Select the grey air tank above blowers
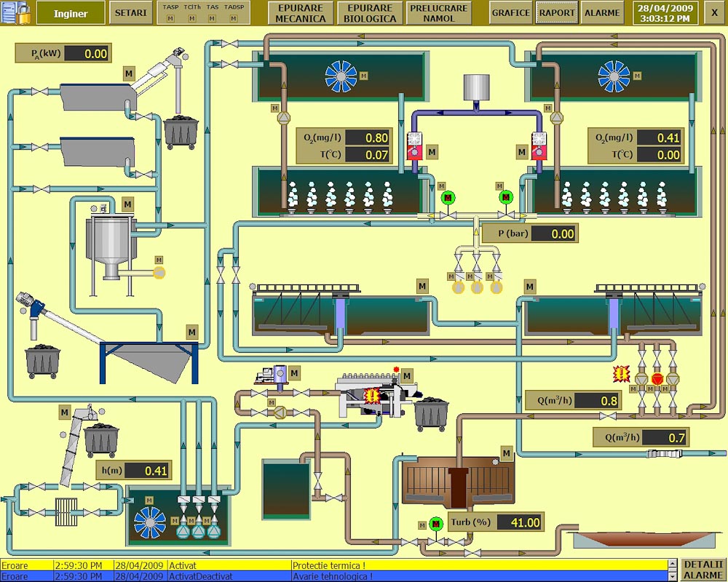The image size is (728, 582). (478, 87)
